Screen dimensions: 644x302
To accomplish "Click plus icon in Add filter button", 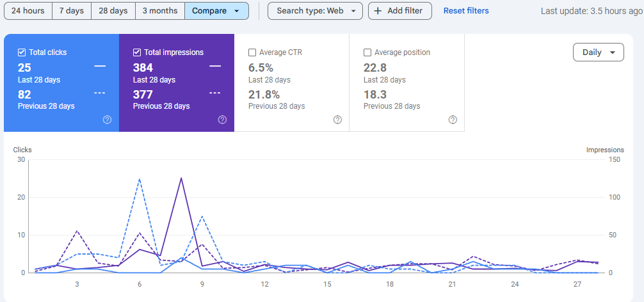I will 378,11.
